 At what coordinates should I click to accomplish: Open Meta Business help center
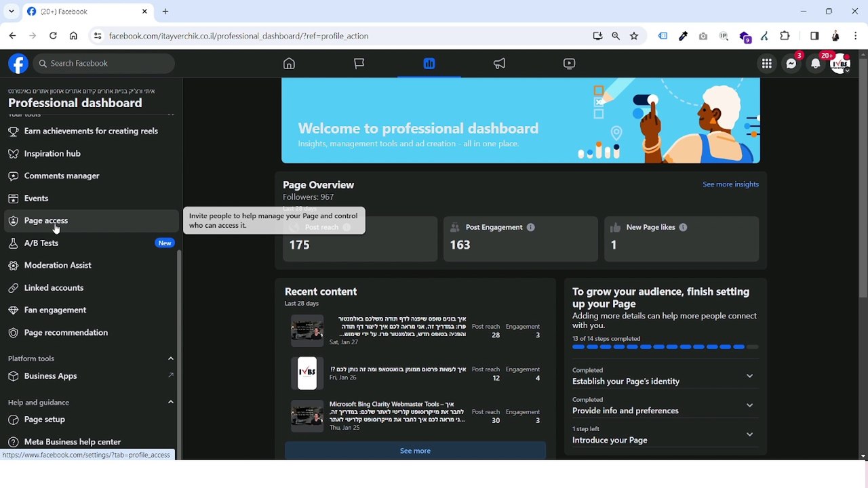click(x=92, y=441)
